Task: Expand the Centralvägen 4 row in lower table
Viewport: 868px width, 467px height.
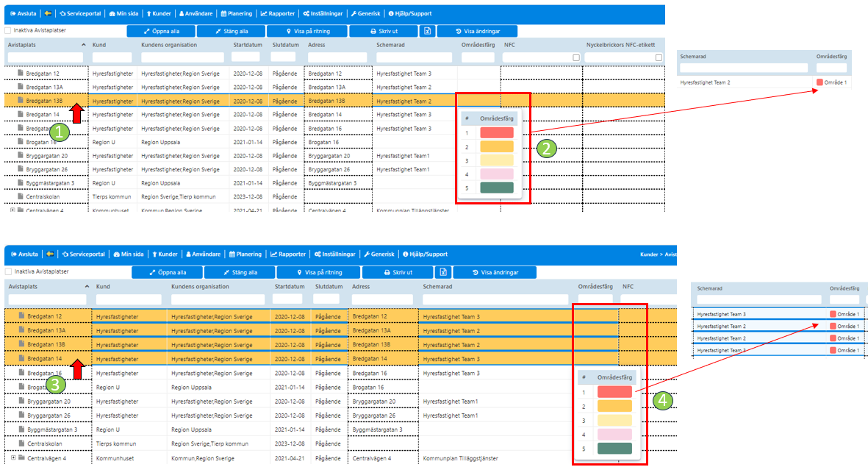Action: click(12, 457)
